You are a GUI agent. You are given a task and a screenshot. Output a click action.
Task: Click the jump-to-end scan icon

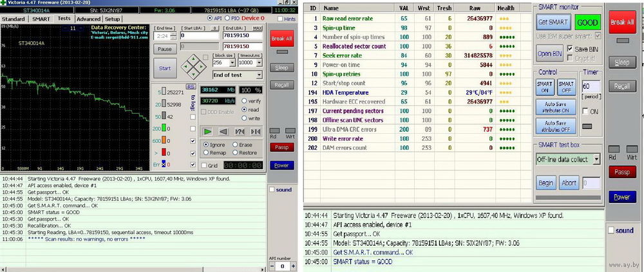(x=255, y=131)
